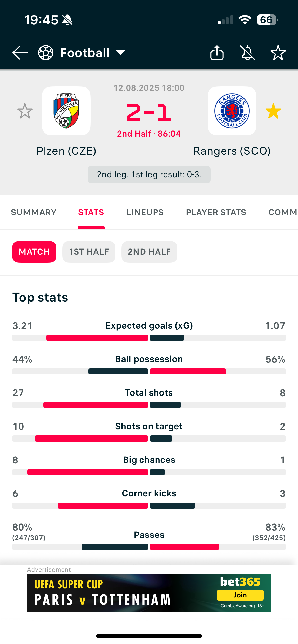The height and width of the screenshot is (644, 298).
Task: Tap the Ball possession bar
Action: point(149,371)
